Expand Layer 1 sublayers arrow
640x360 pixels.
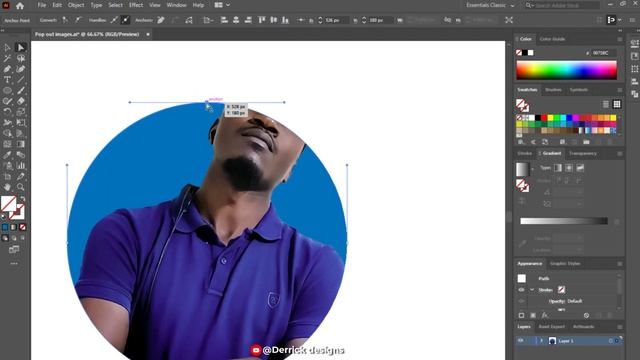(x=542, y=341)
